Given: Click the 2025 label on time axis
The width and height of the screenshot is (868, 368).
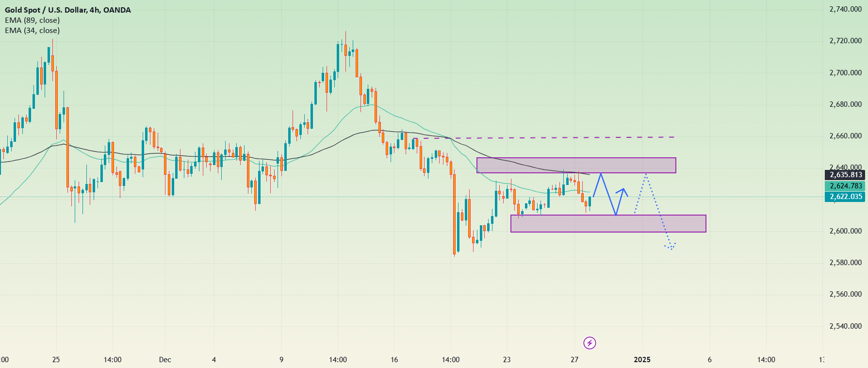Looking at the screenshot, I should 642,360.
